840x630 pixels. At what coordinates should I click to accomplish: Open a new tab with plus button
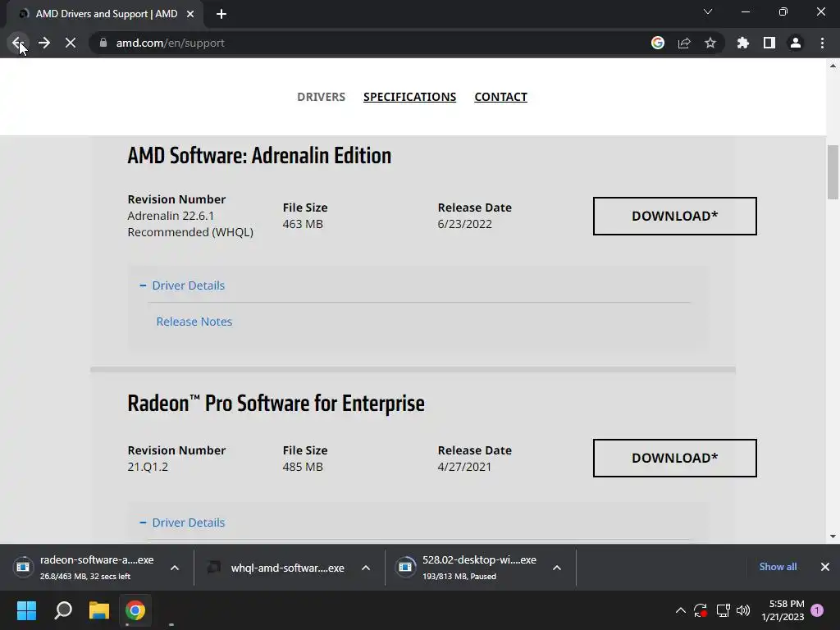pos(221,14)
